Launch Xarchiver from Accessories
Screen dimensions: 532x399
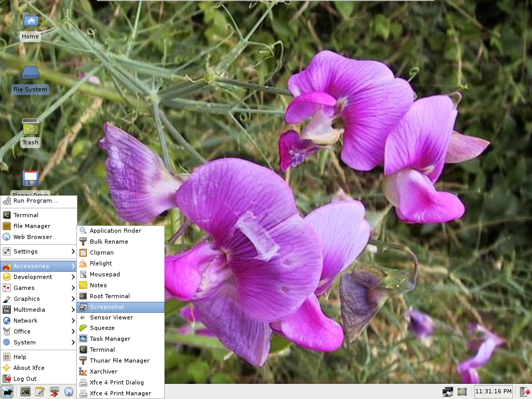[x=121, y=371]
